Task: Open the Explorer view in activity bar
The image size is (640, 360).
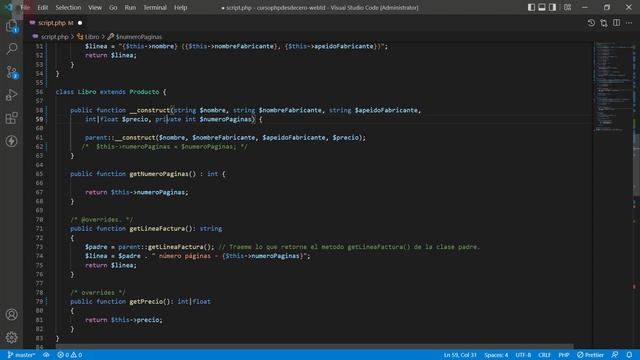Action: tap(11, 26)
